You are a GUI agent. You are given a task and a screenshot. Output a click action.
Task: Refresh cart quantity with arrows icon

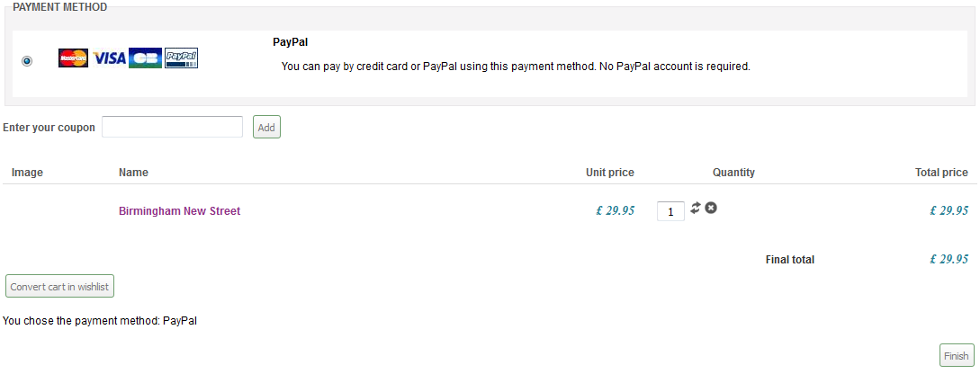click(696, 208)
